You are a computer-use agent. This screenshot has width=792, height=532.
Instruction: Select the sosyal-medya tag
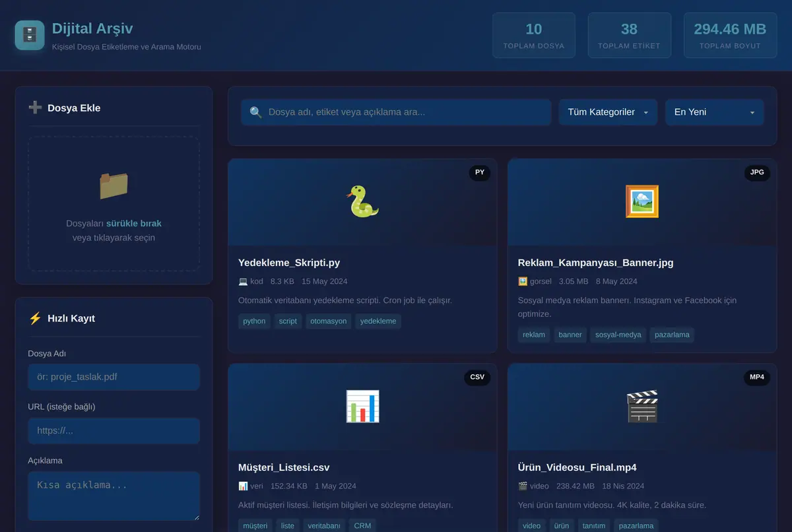[618, 335]
